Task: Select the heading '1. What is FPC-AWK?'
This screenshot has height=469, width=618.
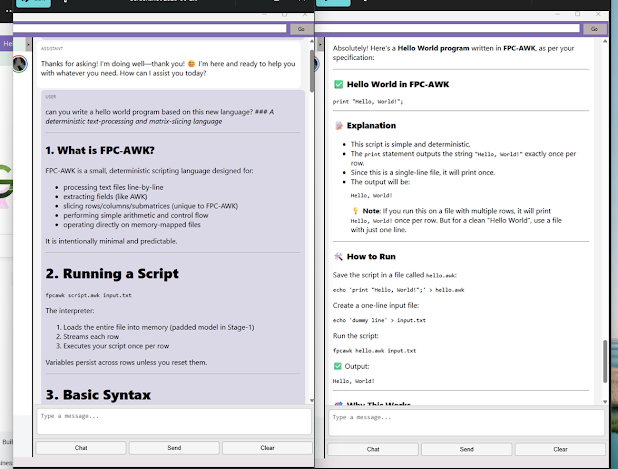Action: coord(100,151)
